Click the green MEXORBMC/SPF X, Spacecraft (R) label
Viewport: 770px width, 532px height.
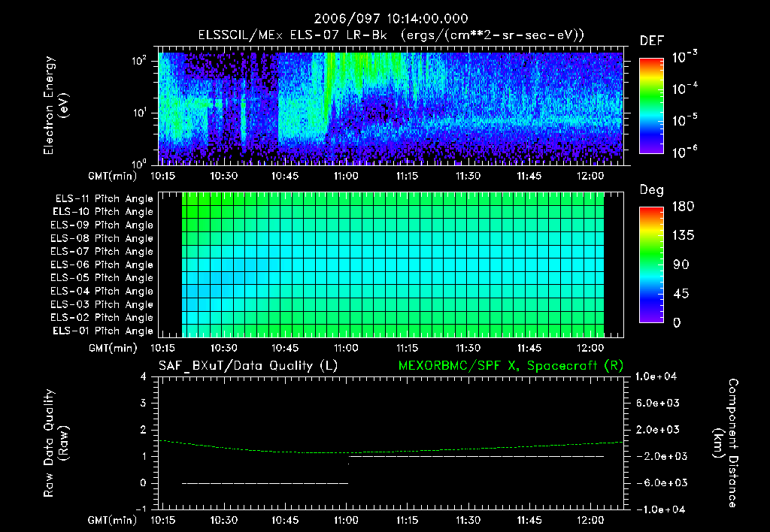tap(511, 366)
